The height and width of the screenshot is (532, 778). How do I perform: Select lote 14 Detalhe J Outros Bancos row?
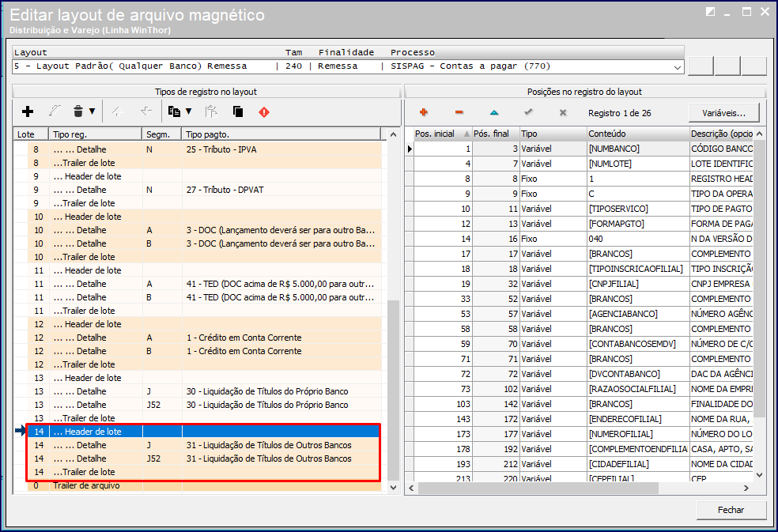[205, 445]
